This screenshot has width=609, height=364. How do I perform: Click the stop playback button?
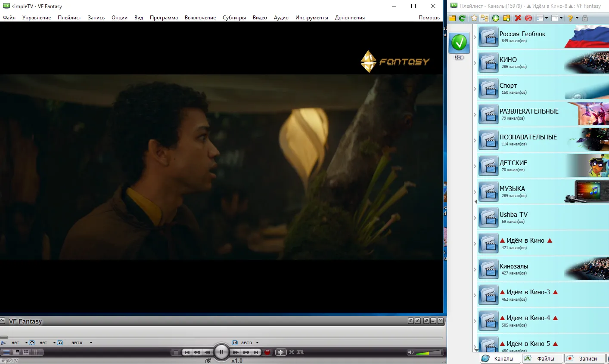pos(176,352)
